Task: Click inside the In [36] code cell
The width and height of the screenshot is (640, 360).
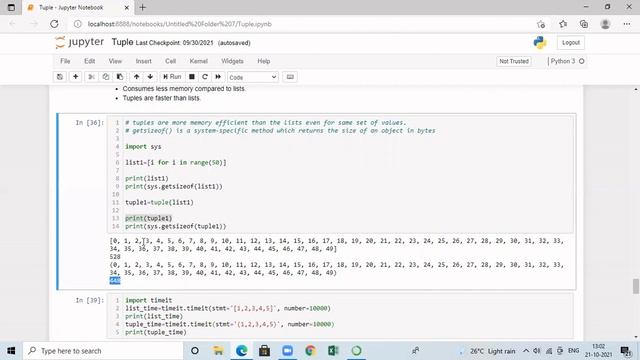Action: click(340, 174)
